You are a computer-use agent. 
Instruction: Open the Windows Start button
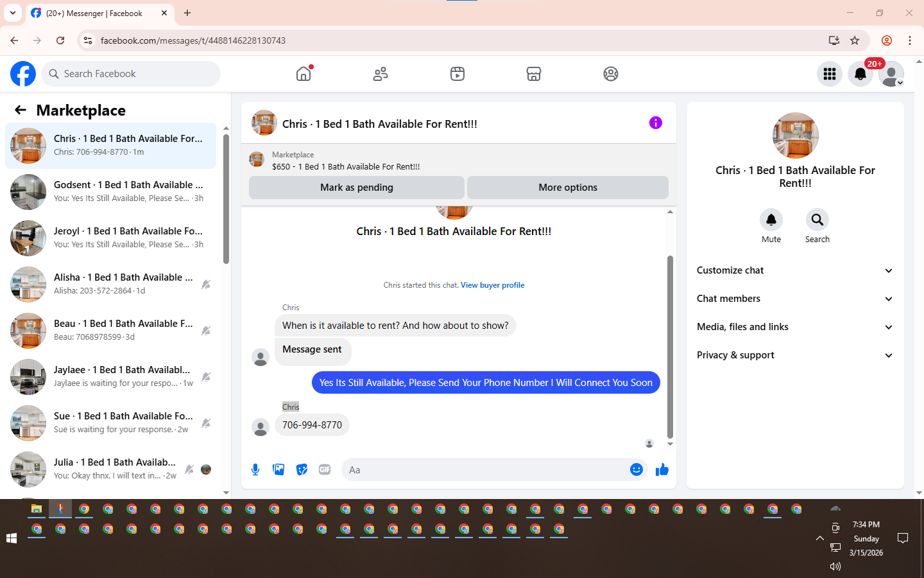click(x=12, y=538)
